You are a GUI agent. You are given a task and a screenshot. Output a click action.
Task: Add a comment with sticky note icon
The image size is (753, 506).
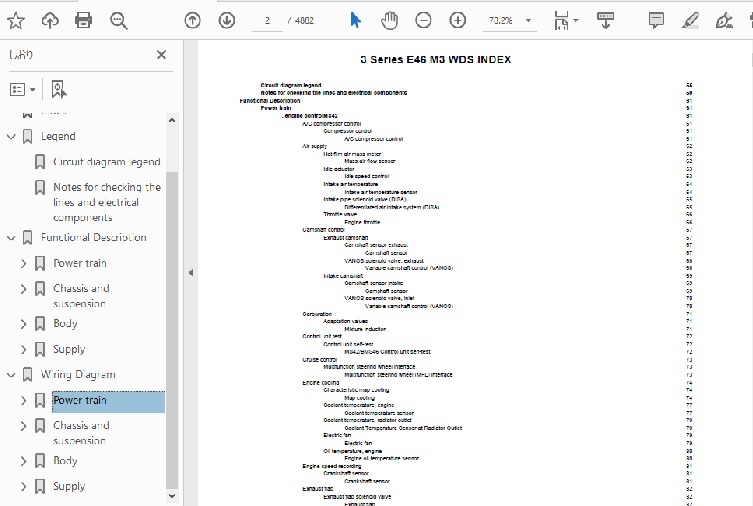point(656,20)
